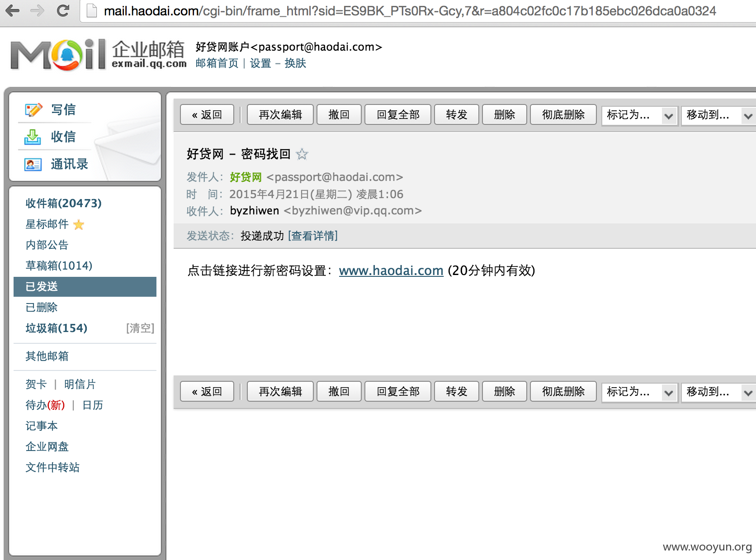Open the bottom 标记为... dropdown
The height and width of the screenshot is (560, 756).
[x=640, y=392]
